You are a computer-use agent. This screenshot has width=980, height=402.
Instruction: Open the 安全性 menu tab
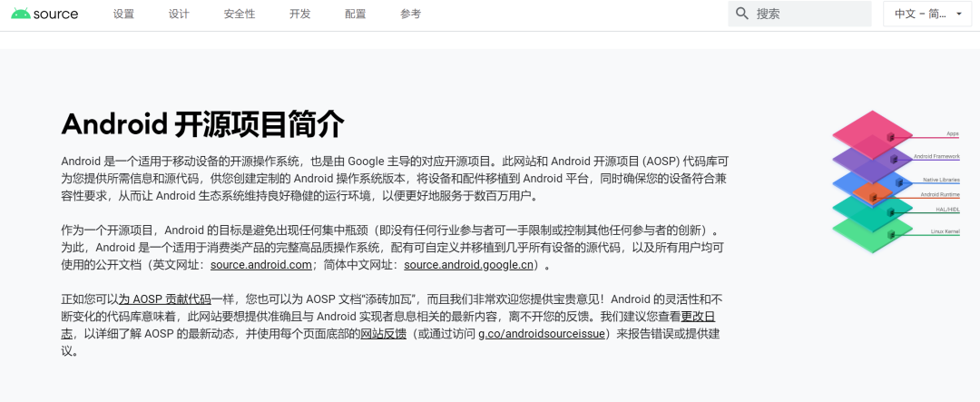point(240,14)
